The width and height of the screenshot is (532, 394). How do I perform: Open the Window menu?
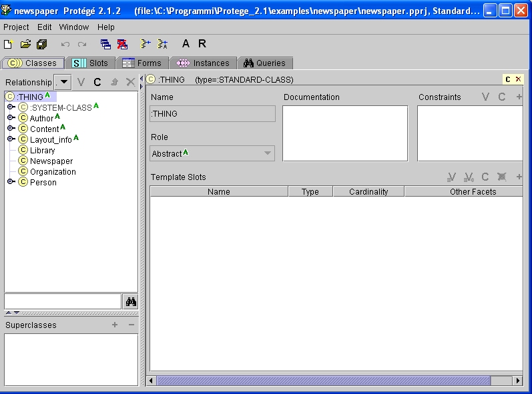[74, 27]
